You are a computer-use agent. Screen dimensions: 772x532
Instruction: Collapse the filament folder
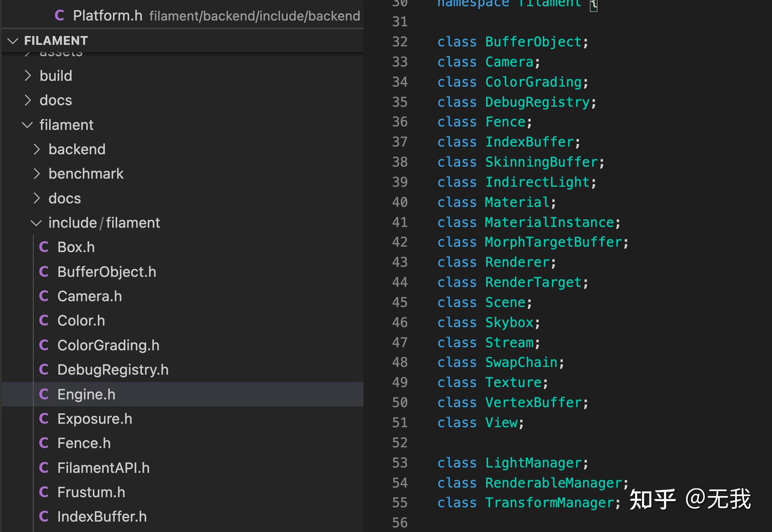27,125
